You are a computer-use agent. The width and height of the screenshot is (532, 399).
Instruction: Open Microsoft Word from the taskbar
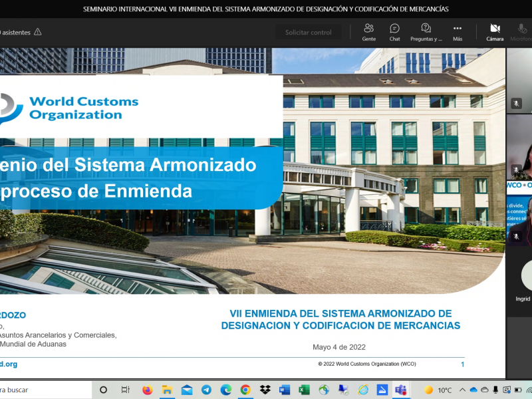tap(285, 390)
